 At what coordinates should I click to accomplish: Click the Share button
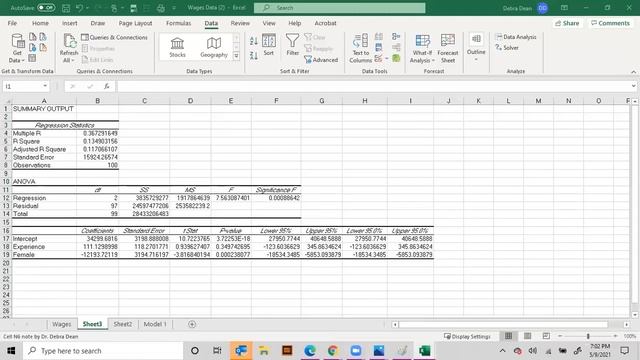567,23
